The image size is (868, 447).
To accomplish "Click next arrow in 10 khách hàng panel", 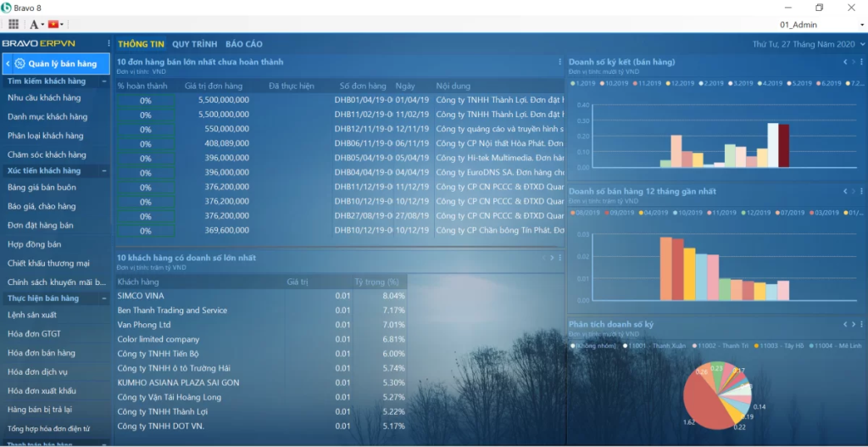I will click(x=552, y=258).
